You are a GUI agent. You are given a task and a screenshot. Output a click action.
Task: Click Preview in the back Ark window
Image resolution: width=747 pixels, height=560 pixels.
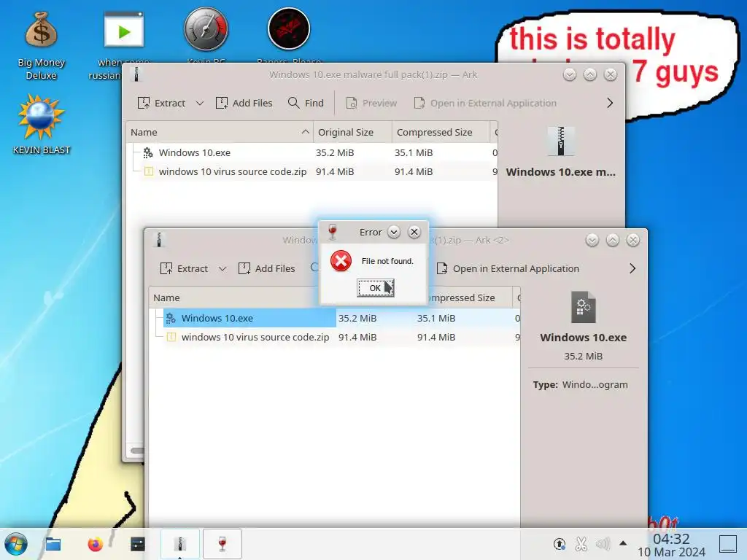pos(371,103)
